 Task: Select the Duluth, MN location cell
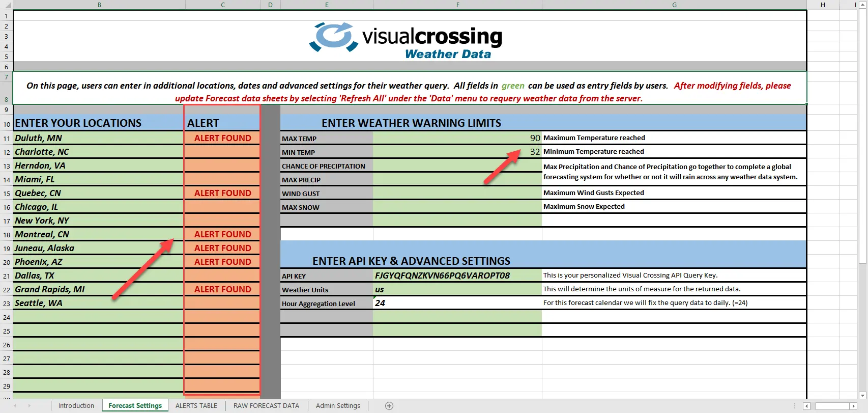point(99,138)
